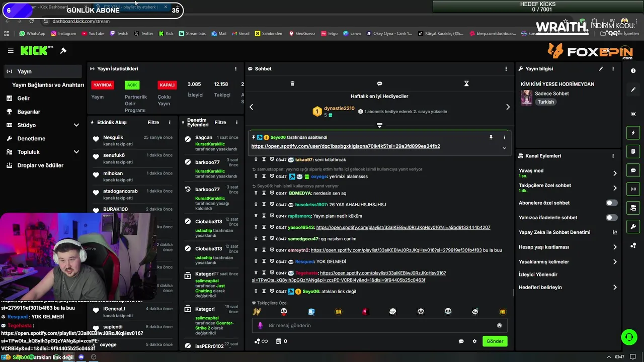
Task: Open pinned message three-dot options
Action: click(x=504, y=137)
